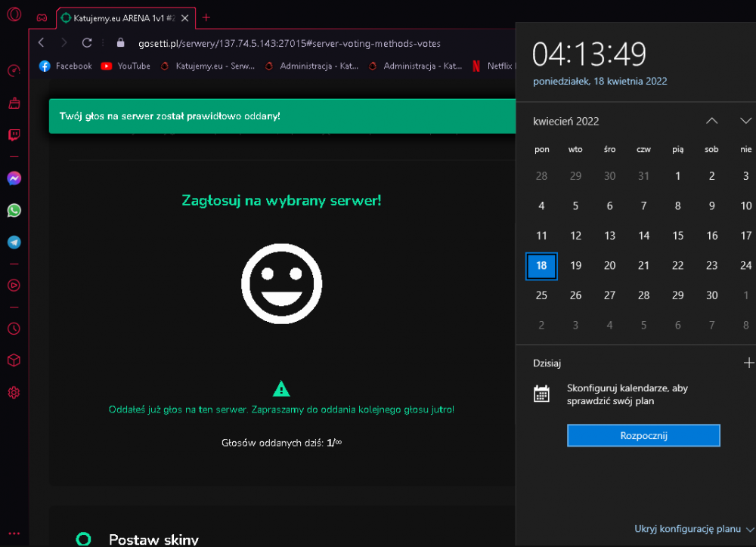Go forward with the forward arrow
This screenshot has height=547, width=756.
click(x=64, y=42)
